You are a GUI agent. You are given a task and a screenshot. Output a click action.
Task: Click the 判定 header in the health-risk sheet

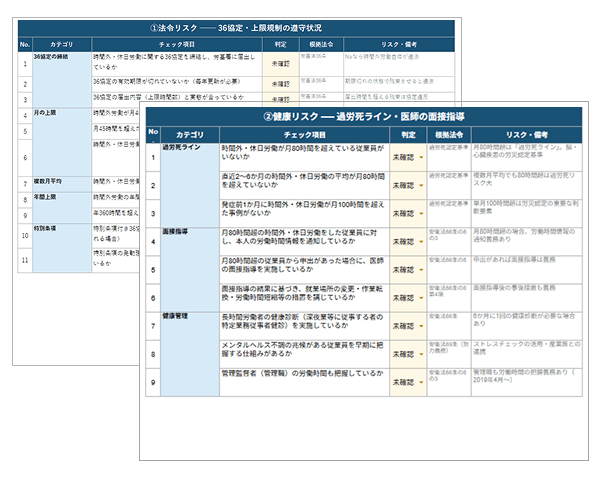click(x=408, y=135)
